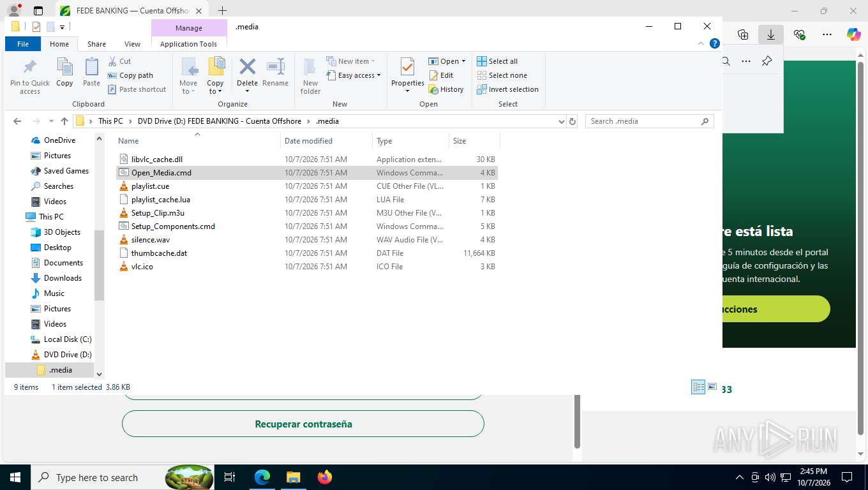This screenshot has height=490, width=868.
Task: Select Downloads in navigation pane
Action: (x=63, y=278)
